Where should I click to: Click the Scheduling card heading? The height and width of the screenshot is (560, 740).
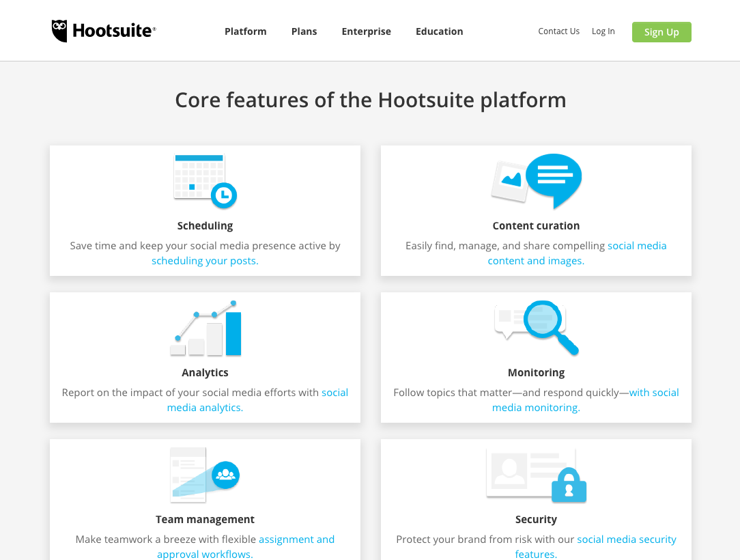tap(205, 225)
